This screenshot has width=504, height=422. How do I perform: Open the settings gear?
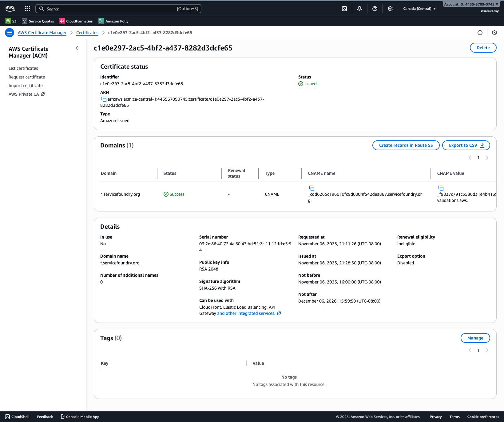(x=390, y=9)
